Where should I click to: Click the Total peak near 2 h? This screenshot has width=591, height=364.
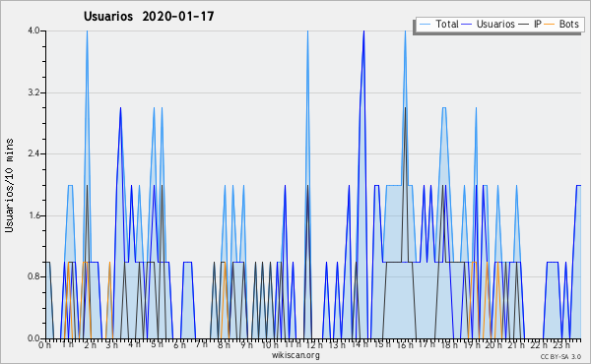(x=87, y=31)
